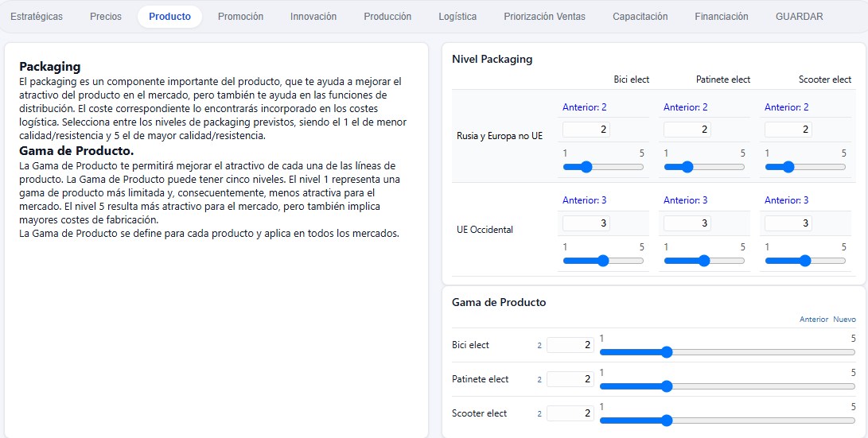Click the UE Occidental row label

485,230
